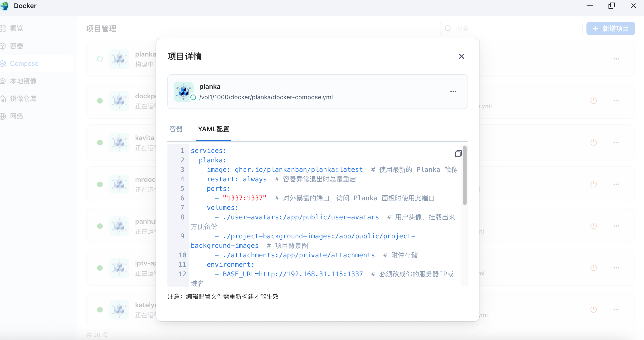Open planka options menu in dialog

453,92
